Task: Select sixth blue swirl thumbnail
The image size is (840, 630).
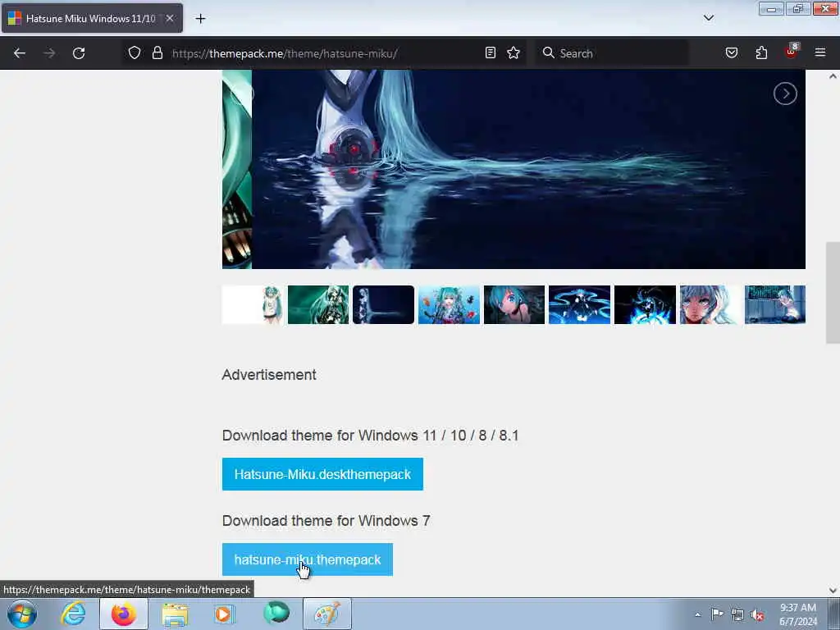Action: tap(580, 305)
